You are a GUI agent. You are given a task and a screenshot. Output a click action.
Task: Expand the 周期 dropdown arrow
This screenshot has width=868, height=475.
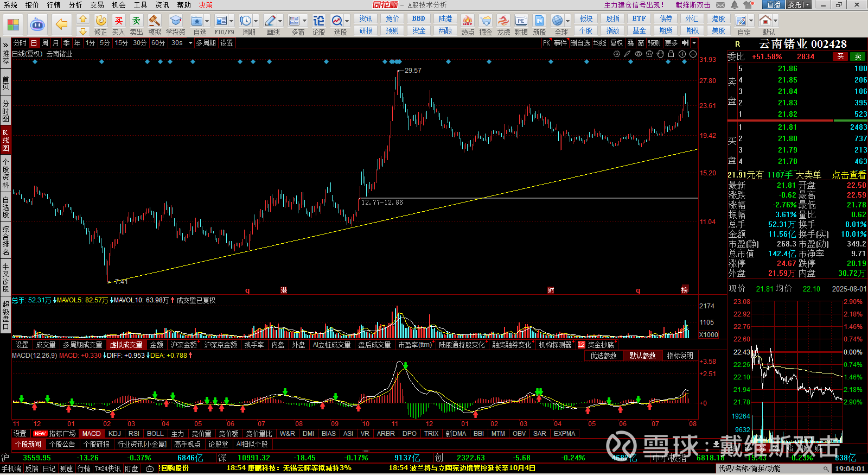pos(256,21)
